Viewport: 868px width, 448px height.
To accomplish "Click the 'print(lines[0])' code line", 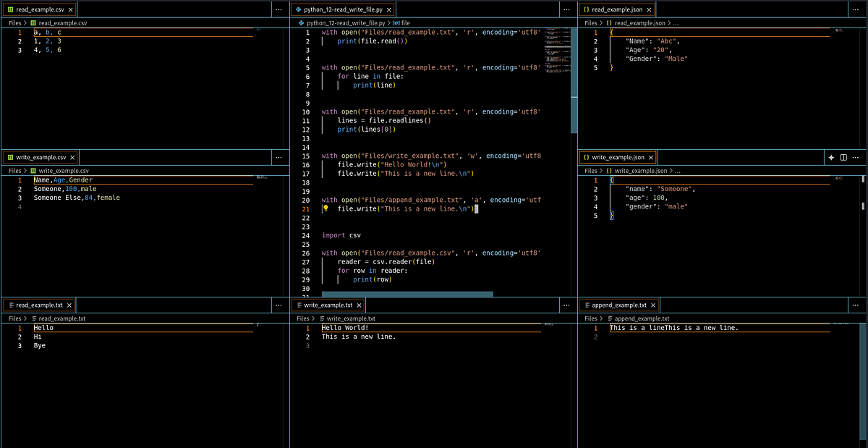I will [367, 130].
